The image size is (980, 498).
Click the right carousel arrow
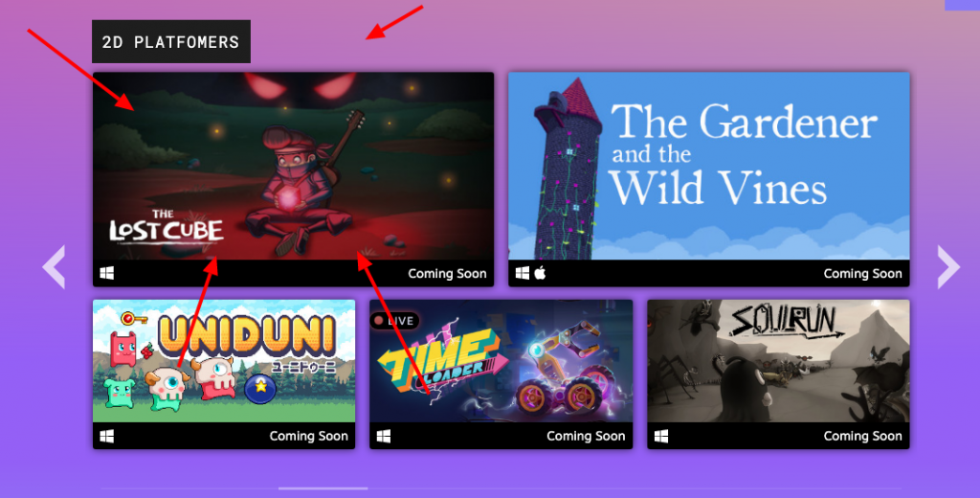(948, 267)
